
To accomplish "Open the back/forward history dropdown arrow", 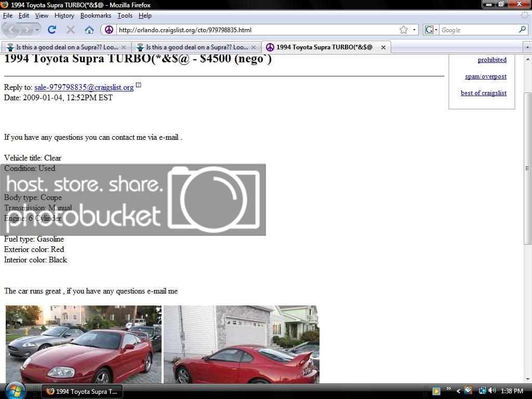I will [37, 30].
